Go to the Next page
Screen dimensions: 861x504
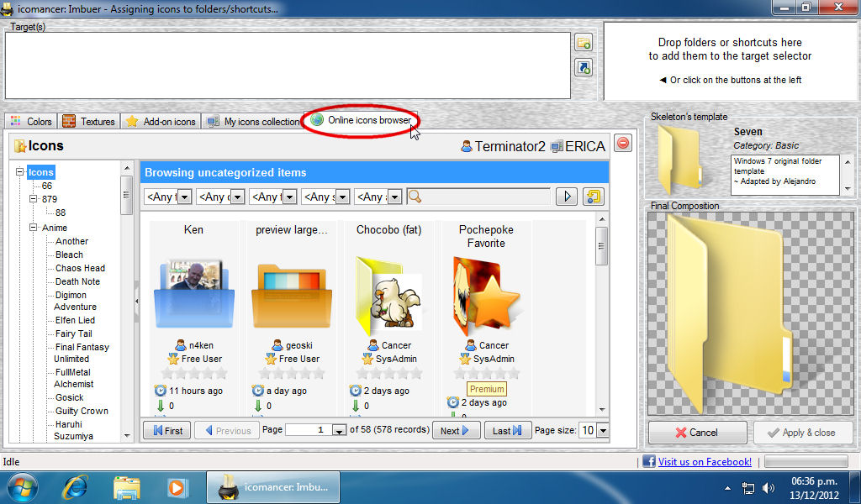point(457,431)
